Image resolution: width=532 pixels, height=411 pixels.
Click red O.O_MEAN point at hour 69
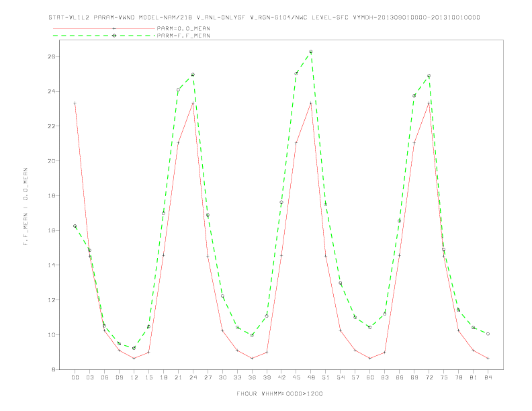pyautogui.click(x=414, y=143)
